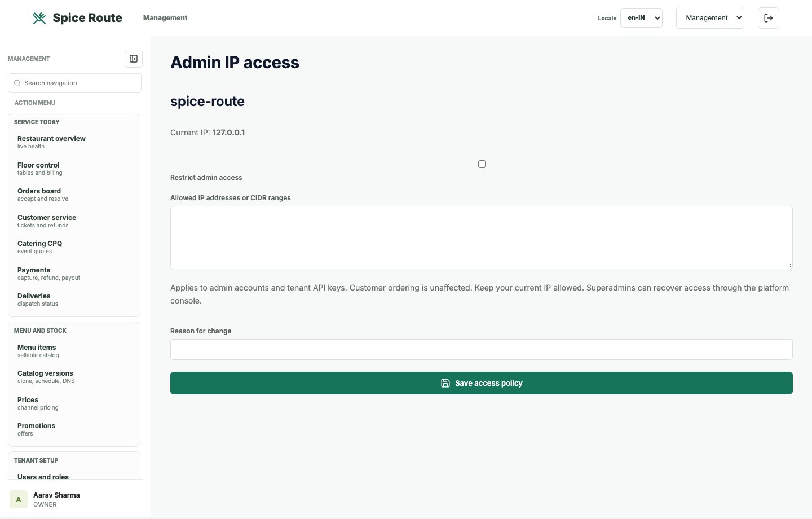
Task: Open Restaurant overview in the sidebar
Action: (74, 142)
